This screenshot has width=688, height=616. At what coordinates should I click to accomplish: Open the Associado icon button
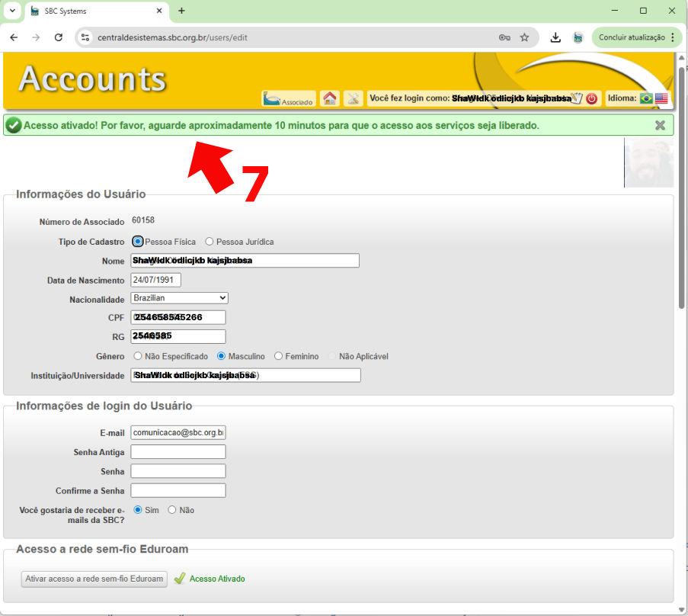pyautogui.click(x=289, y=98)
